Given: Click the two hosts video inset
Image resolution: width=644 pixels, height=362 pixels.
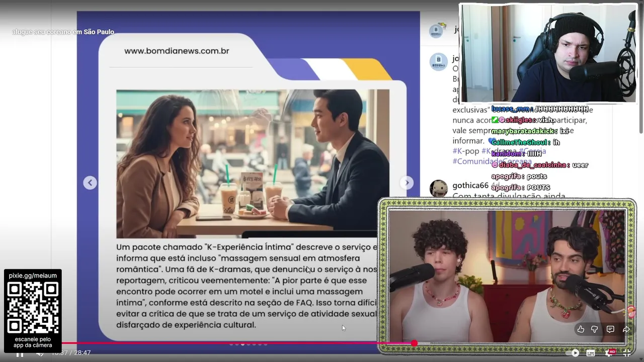Looking at the screenshot, I should tap(507, 276).
